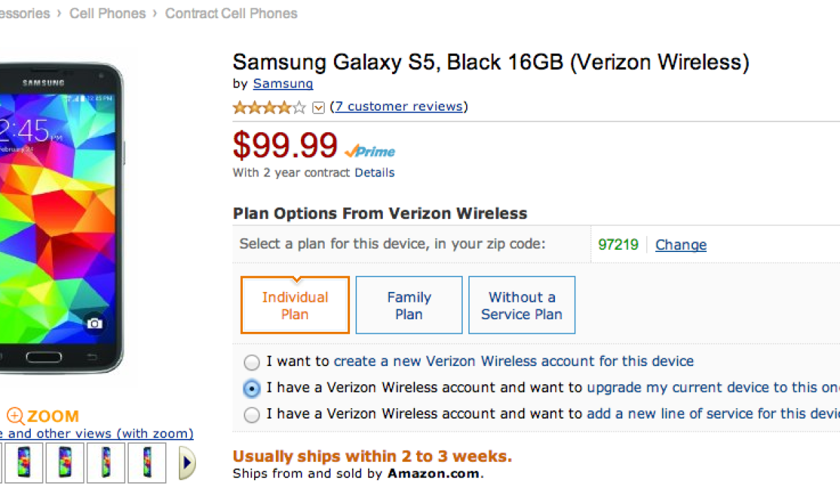Select the second full phone thumbnail
Image resolution: width=840 pixels, height=504 pixels.
point(64,463)
